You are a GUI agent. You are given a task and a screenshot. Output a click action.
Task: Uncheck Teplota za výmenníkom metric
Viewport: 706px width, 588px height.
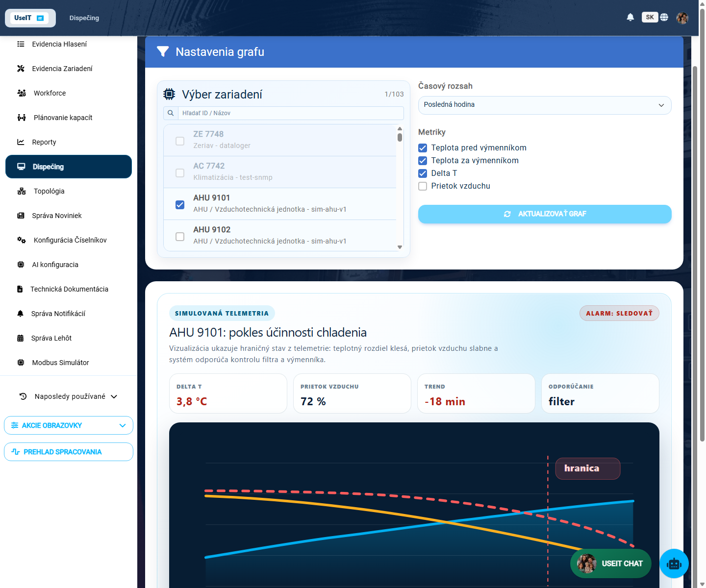(423, 161)
